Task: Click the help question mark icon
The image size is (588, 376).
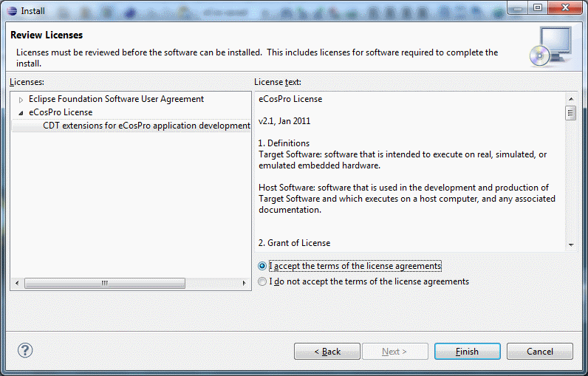Action: point(24,351)
